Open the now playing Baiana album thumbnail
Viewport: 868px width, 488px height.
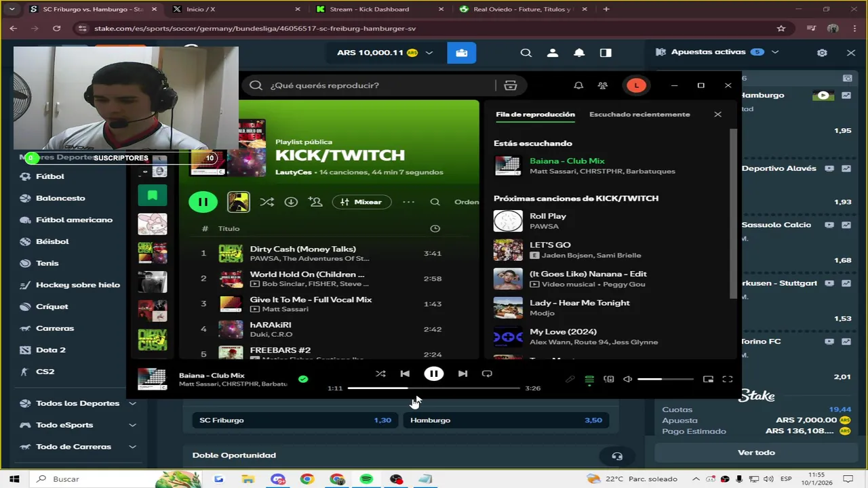pos(152,379)
